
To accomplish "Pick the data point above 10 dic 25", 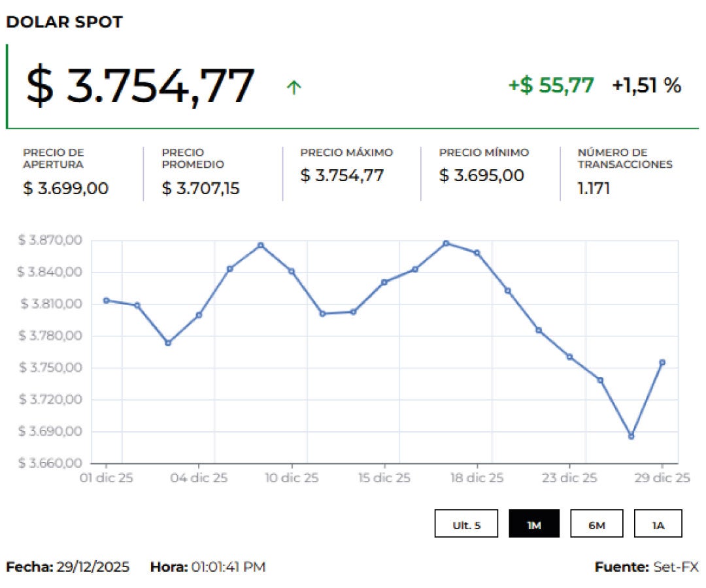I will pyautogui.click(x=292, y=271).
